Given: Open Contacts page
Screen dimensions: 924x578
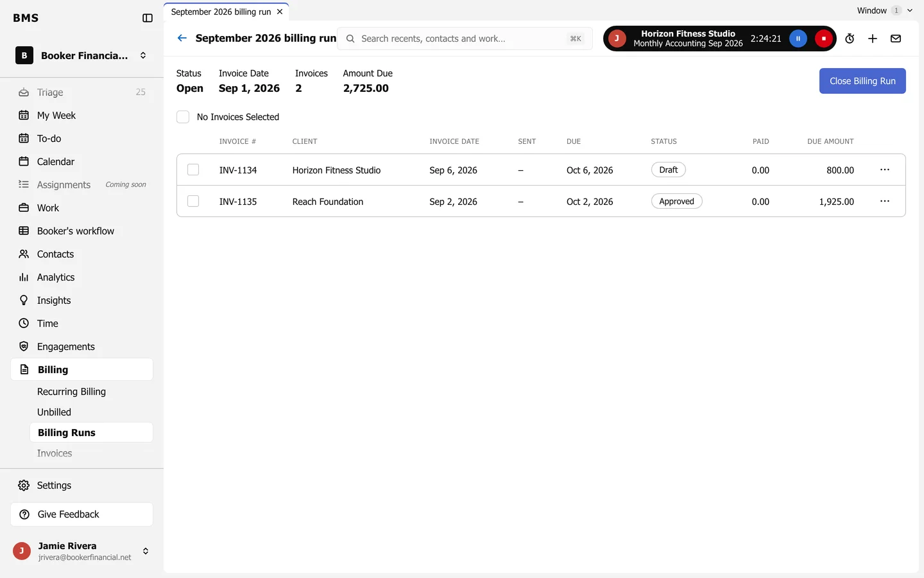Looking at the screenshot, I should [x=82, y=254].
